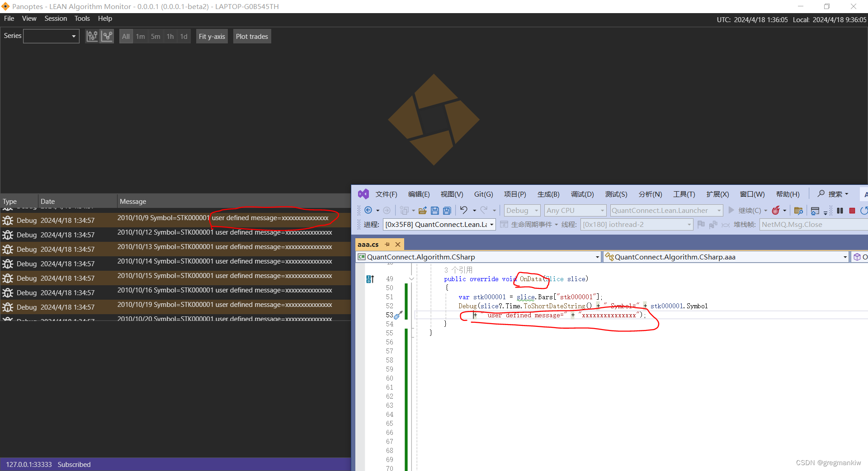Select the 1h resolution toggle
This screenshot has height=471, width=868.
(170, 37)
